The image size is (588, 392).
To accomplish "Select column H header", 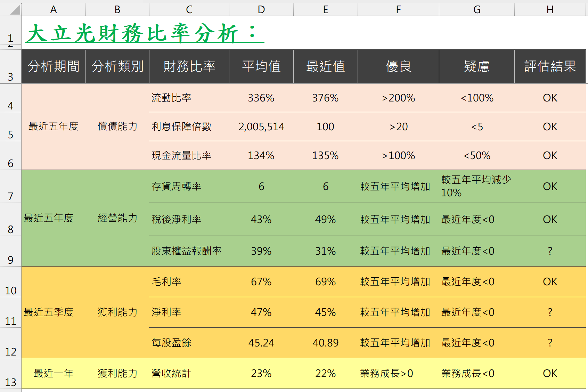I will coord(550,9).
